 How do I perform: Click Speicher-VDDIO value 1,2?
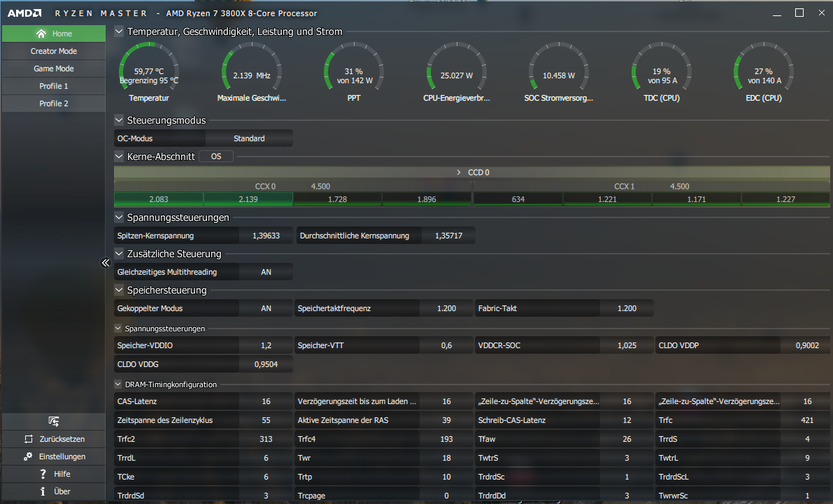click(x=266, y=346)
